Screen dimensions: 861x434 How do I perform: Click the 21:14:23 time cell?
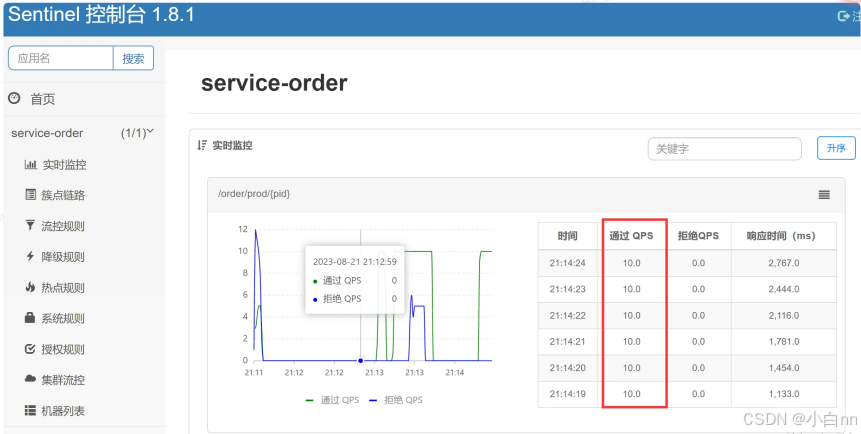(x=567, y=289)
